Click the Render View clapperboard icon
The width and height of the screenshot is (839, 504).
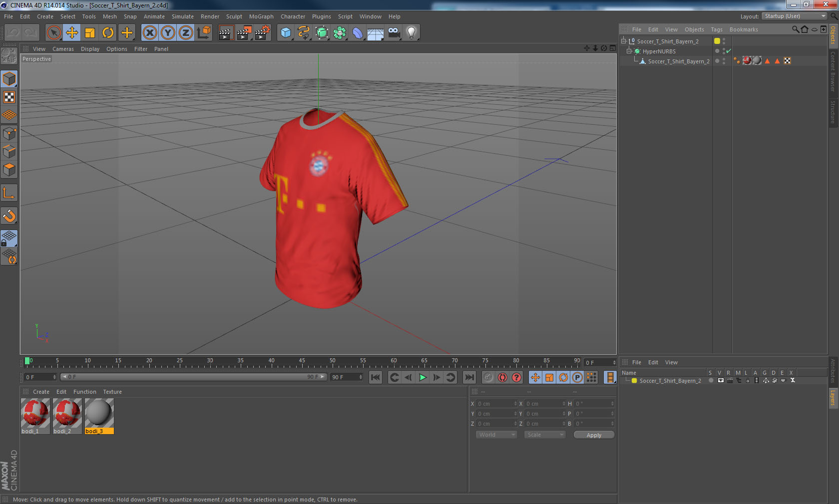pyautogui.click(x=226, y=33)
